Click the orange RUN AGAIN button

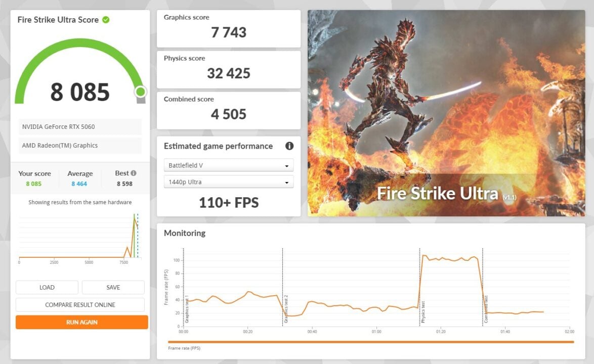82,322
